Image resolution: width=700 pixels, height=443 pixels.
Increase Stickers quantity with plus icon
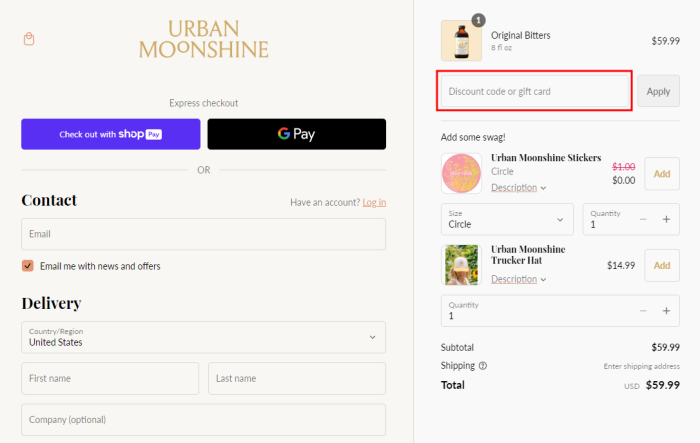point(666,219)
